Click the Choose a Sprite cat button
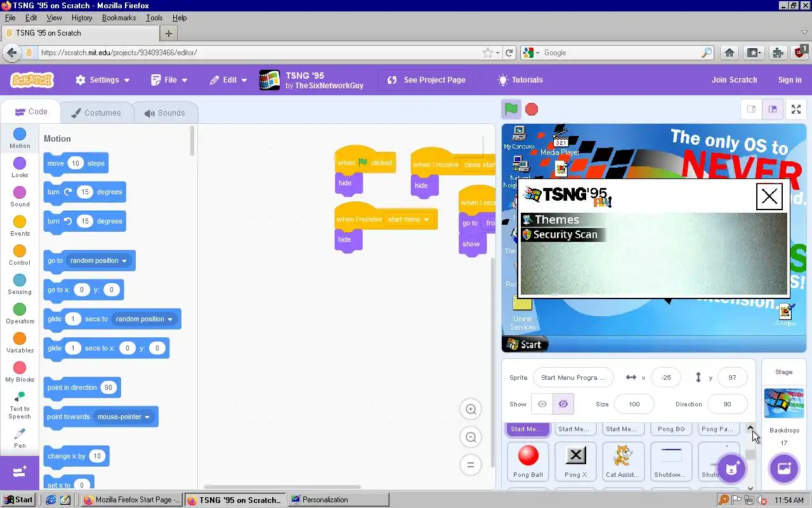Viewport: 812px width, 508px height. point(731,469)
